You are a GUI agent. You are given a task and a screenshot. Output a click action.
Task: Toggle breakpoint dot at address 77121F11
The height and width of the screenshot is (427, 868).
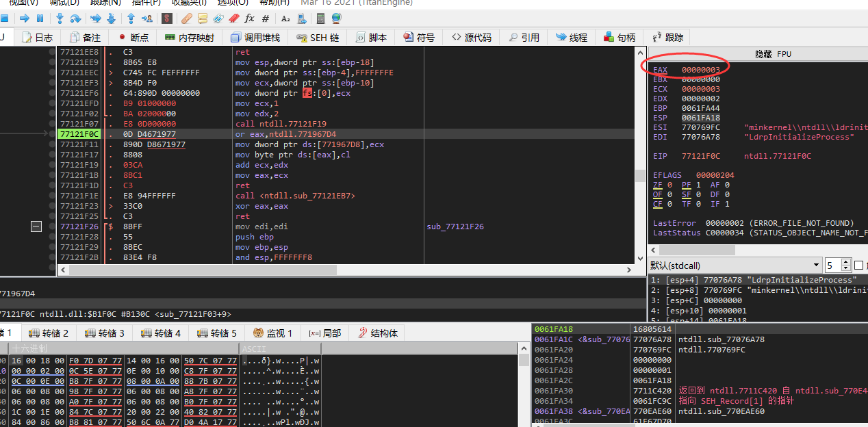click(x=53, y=144)
